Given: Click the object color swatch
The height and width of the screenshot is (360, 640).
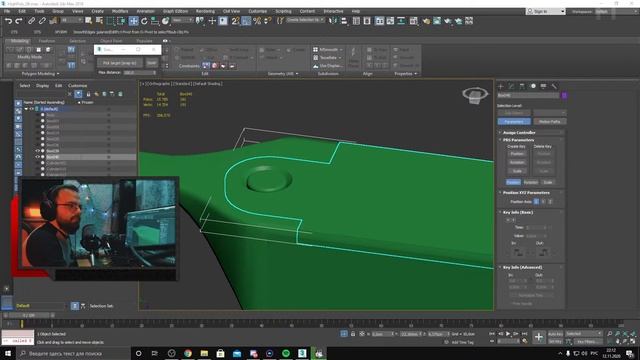Looking at the screenshot, I should (564, 96).
